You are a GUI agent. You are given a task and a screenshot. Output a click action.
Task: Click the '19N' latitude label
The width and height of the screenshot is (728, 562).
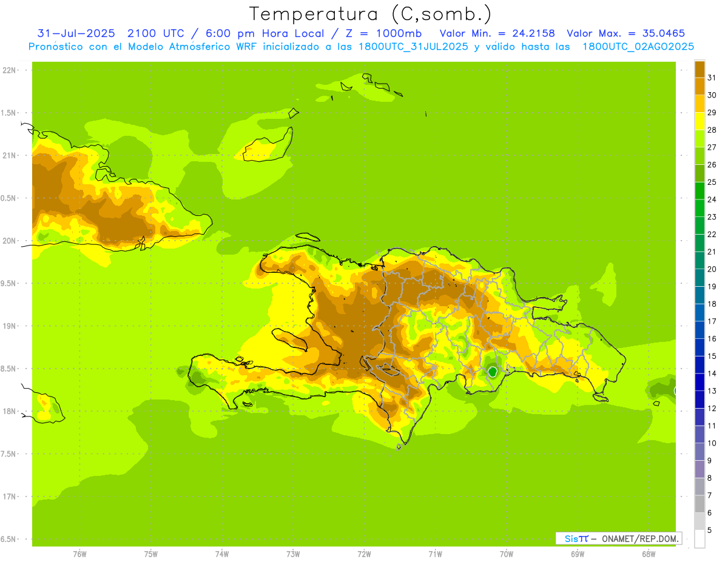[x=10, y=326]
